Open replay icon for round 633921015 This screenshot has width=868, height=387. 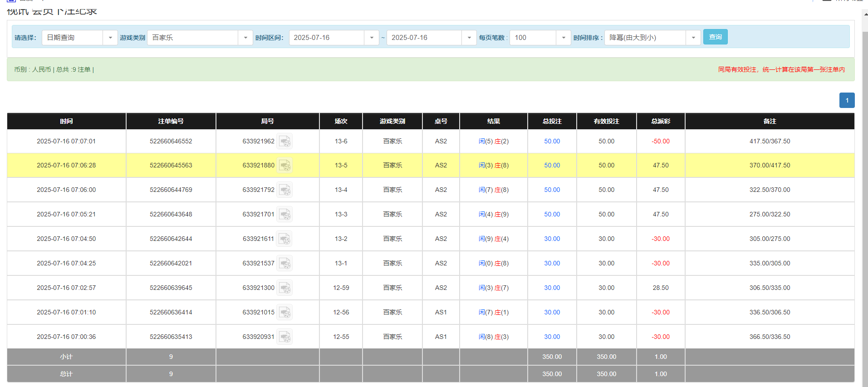coord(284,313)
